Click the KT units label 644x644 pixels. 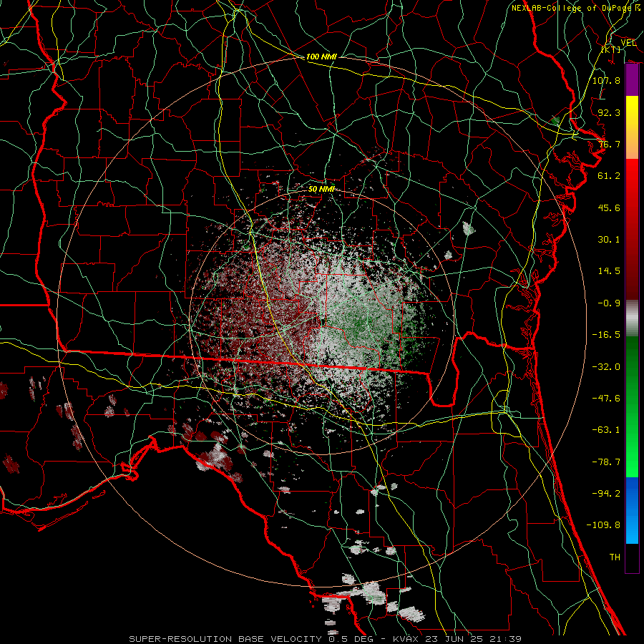point(611,49)
